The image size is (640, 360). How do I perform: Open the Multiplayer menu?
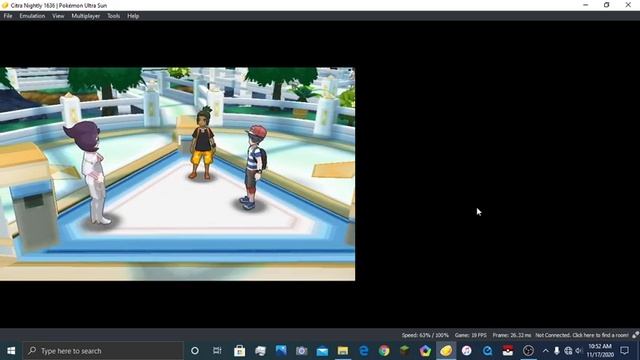click(86, 16)
